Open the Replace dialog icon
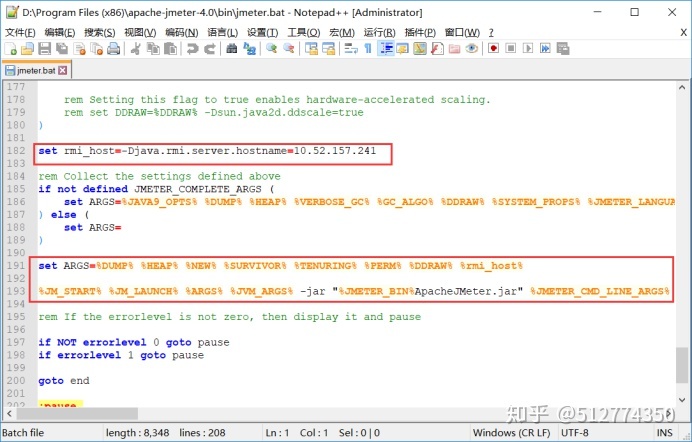The height and width of the screenshot is (442, 692). point(249,49)
